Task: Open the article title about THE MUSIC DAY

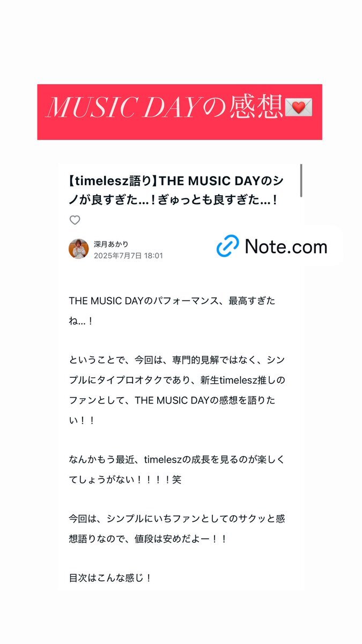Action: pos(176,191)
